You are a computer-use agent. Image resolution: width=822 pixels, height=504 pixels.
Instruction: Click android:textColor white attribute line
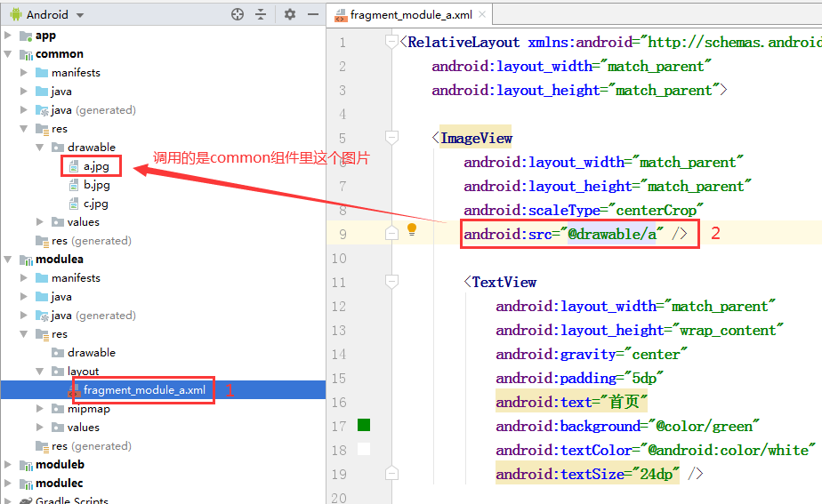pyautogui.click(x=656, y=450)
